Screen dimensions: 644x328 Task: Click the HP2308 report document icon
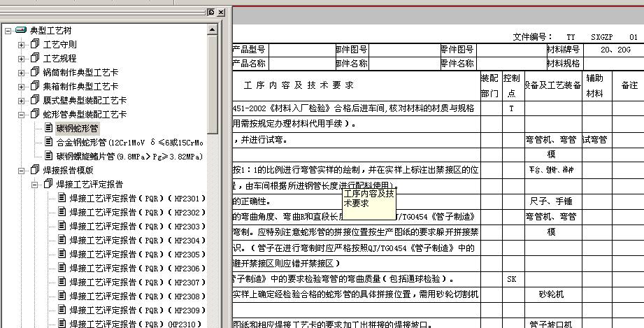[x=62, y=296]
